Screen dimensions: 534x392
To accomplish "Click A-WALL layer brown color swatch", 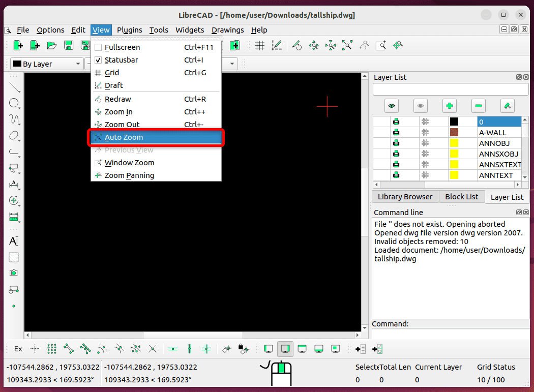I will [x=454, y=133].
